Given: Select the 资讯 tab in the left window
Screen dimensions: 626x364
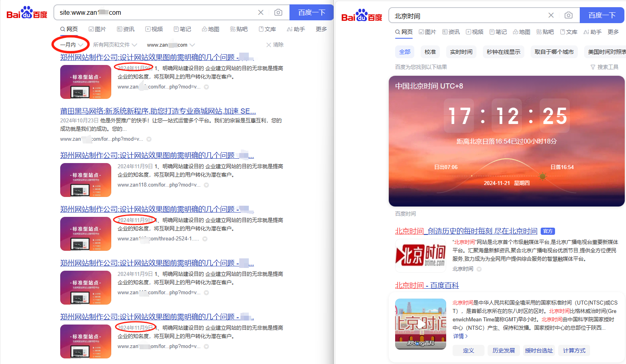Looking at the screenshot, I should [x=126, y=29].
